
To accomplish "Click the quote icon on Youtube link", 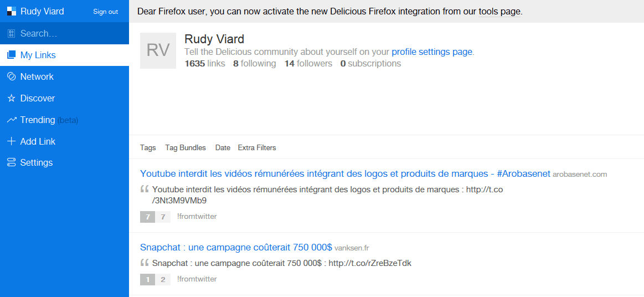I will pyautogui.click(x=144, y=190).
